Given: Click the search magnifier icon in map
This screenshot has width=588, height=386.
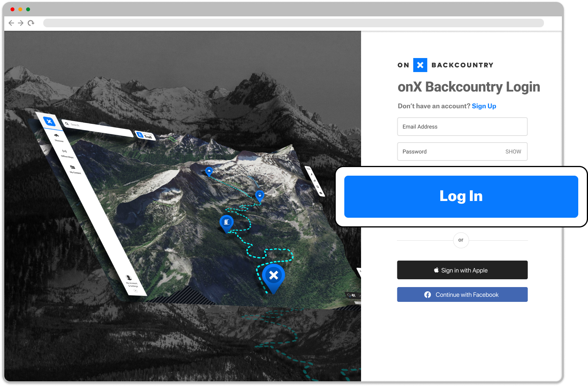Looking at the screenshot, I should [67, 123].
